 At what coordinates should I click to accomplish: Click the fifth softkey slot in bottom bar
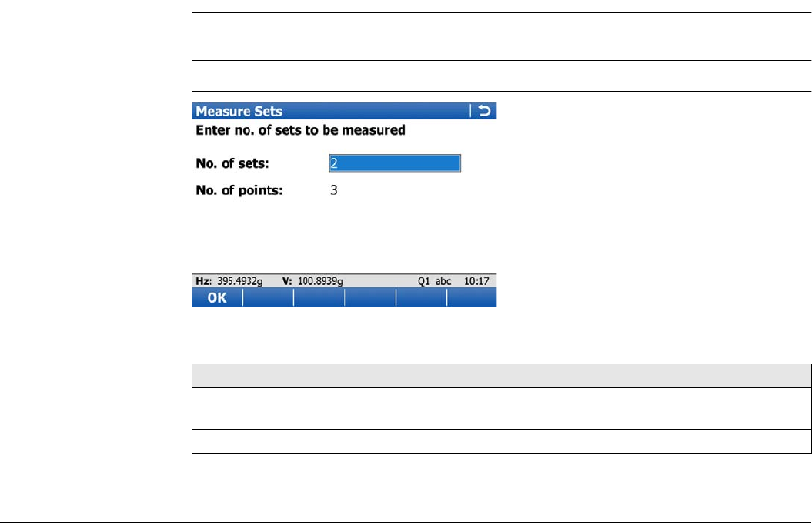pyautogui.click(x=422, y=297)
